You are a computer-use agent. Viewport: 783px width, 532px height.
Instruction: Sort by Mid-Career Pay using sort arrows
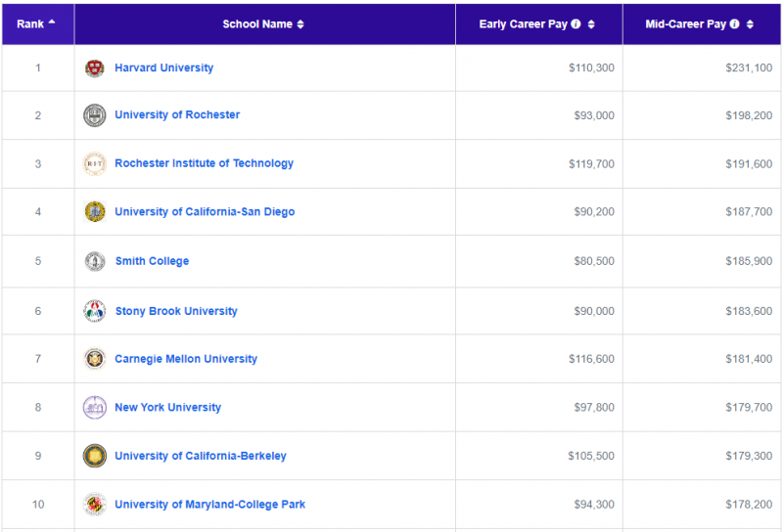click(750, 23)
